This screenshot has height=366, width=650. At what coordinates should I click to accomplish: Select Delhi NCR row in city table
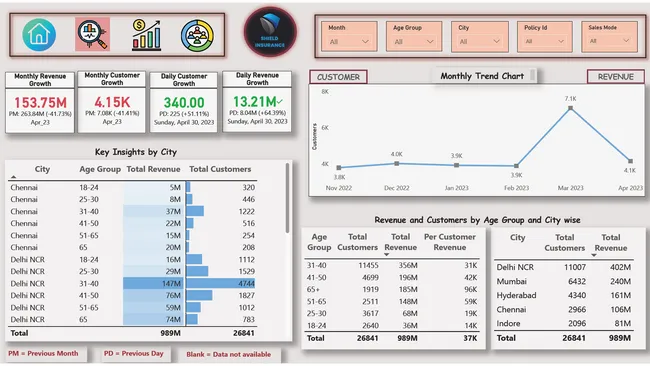point(564,267)
